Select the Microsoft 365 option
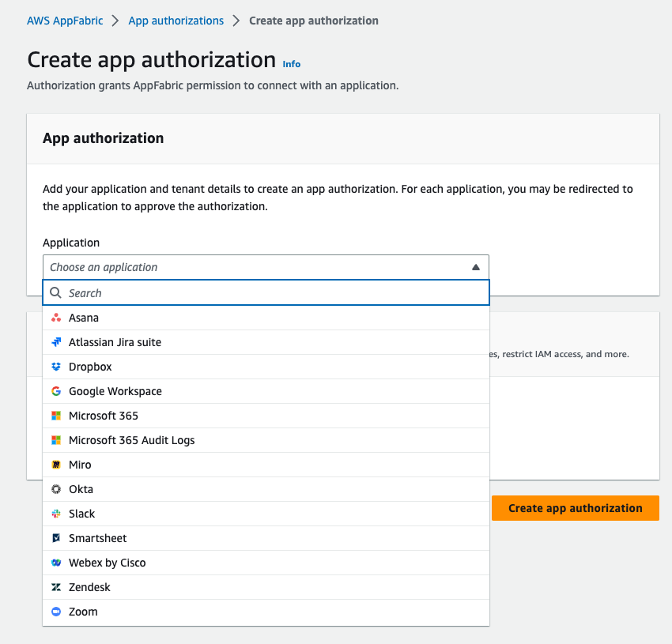 click(x=103, y=416)
